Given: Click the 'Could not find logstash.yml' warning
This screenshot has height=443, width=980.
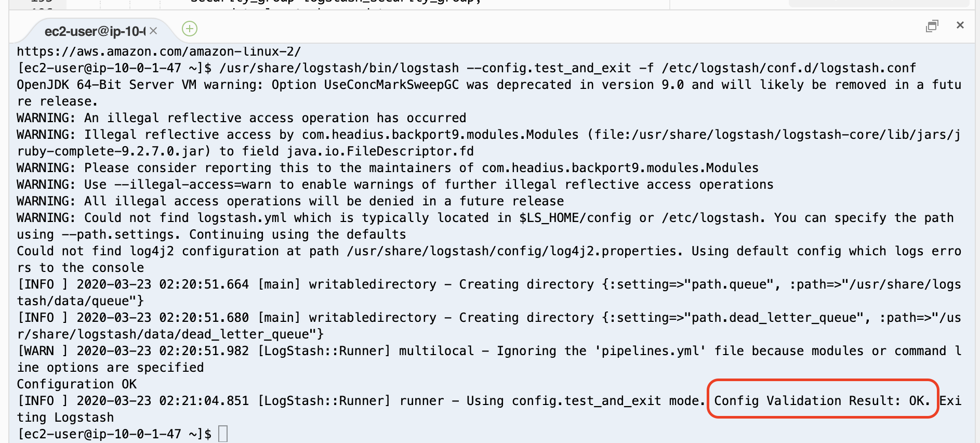Looking at the screenshot, I should pos(485,226).
